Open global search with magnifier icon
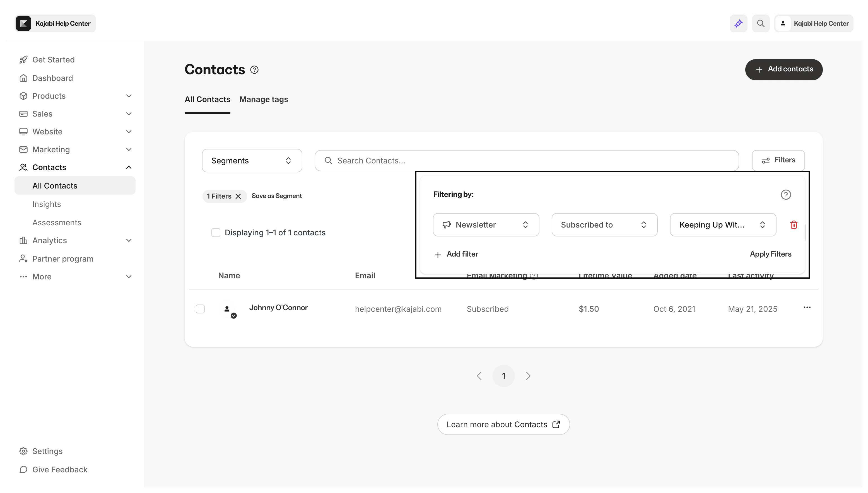The image size is (868, 493). (x=761, y=23)
